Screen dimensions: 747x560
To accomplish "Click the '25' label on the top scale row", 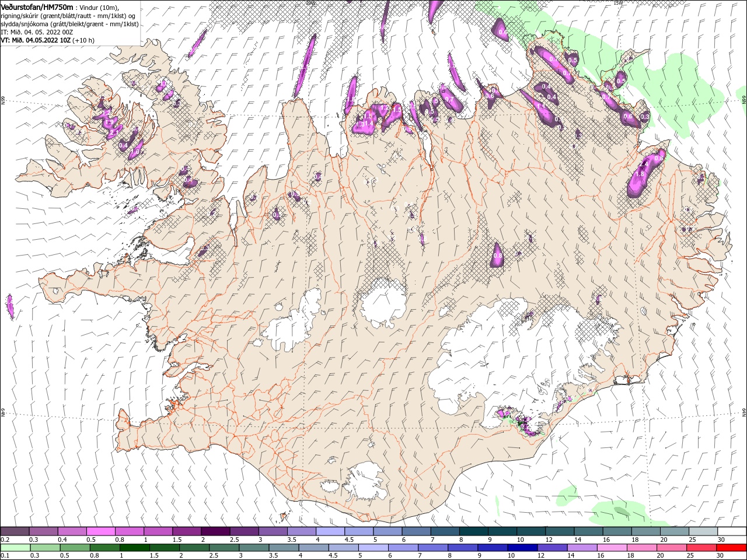I will pos(692,540).
